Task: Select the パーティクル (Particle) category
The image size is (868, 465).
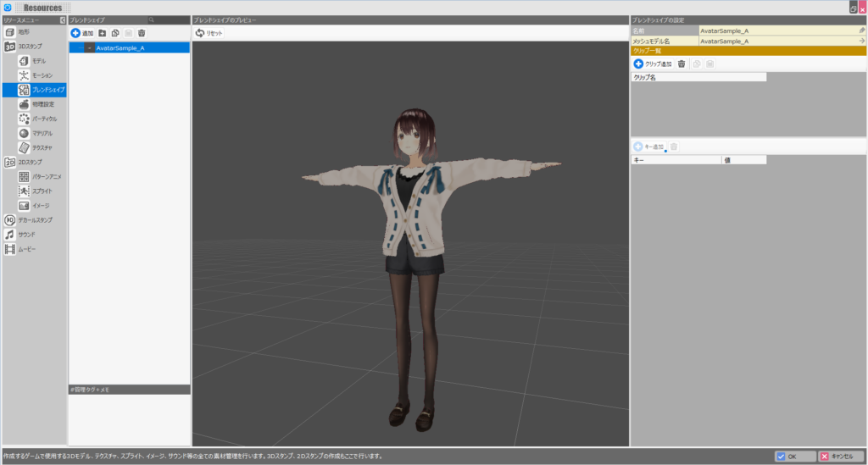Action: point(42,119)
